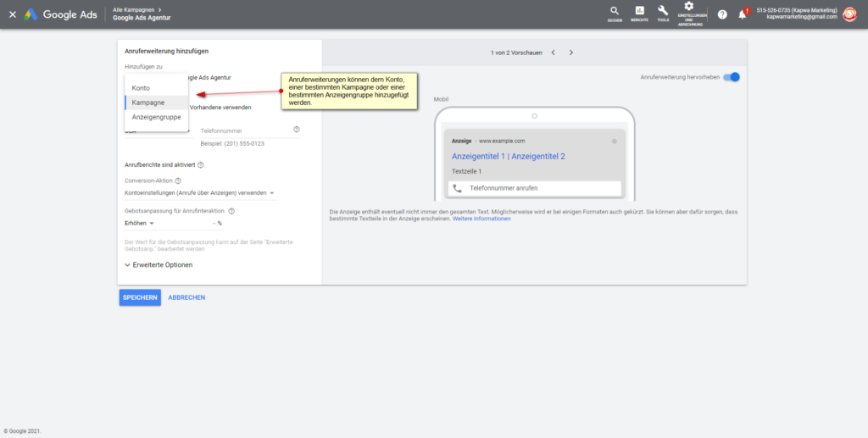The width and height of the screenshot is (868, 438).
Task: Show next preview with right arrow
Action: (x=571, y=53)
